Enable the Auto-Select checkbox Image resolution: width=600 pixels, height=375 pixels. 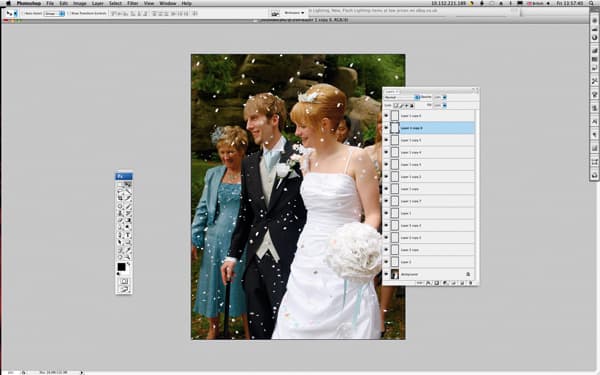pos(24,13)
